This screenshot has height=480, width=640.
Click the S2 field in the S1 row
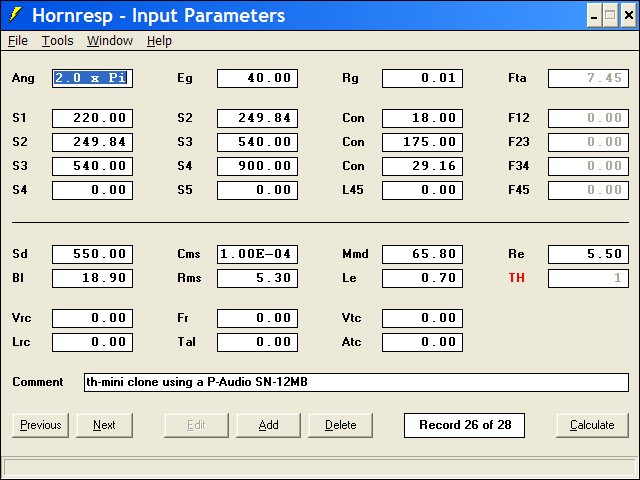click(x=258, y=118)
